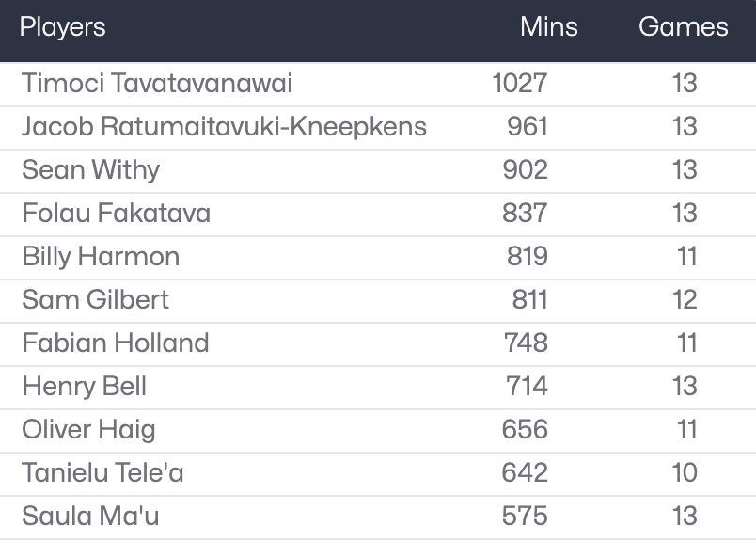Click on Oliver Haig's name

point(89,430)
